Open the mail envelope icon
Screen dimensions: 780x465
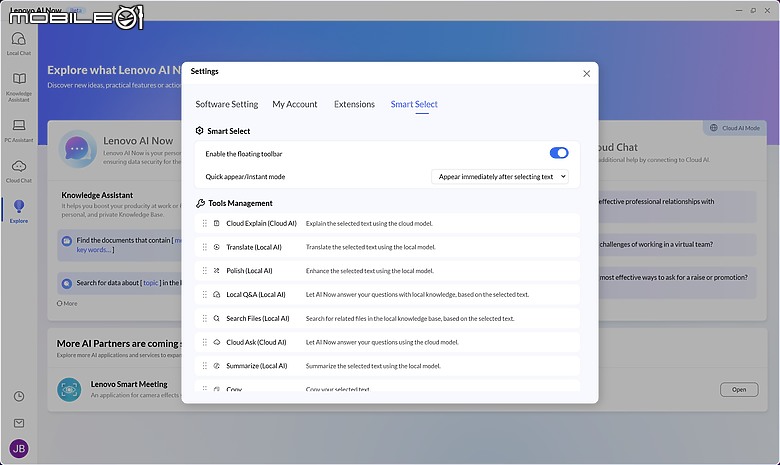[19, 423]
